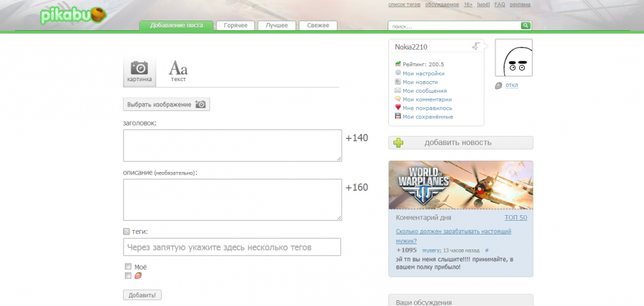Click the +160 character counter
The width and height of the screenshot is (644, 306).
point(357,187)
